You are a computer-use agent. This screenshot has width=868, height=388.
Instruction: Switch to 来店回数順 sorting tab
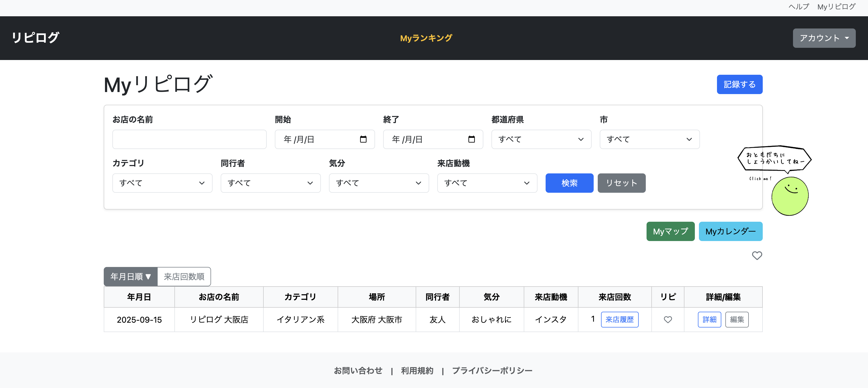pyautogui.click(x=184, y=276)
